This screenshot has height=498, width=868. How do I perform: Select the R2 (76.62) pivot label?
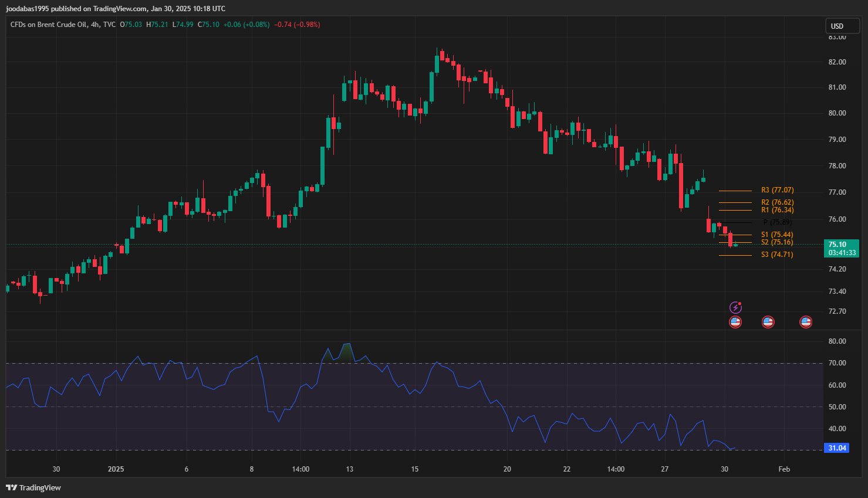coord(777,202)
